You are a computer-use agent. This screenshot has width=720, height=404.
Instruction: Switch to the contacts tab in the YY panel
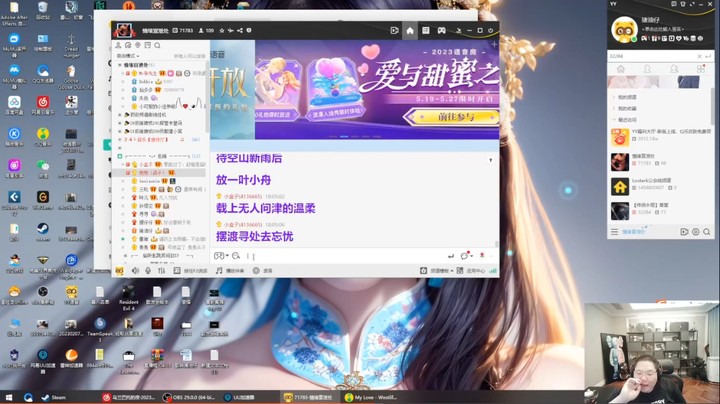point(647,69)
